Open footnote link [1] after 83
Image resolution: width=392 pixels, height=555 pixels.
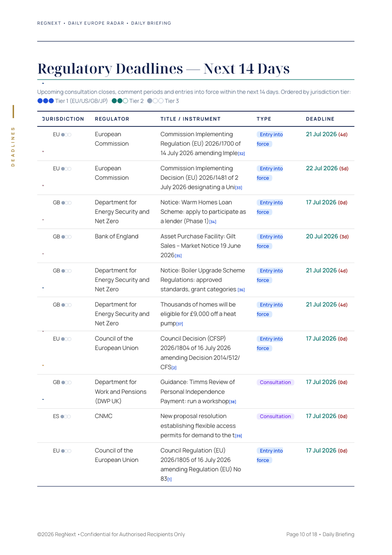pos(170,479)
